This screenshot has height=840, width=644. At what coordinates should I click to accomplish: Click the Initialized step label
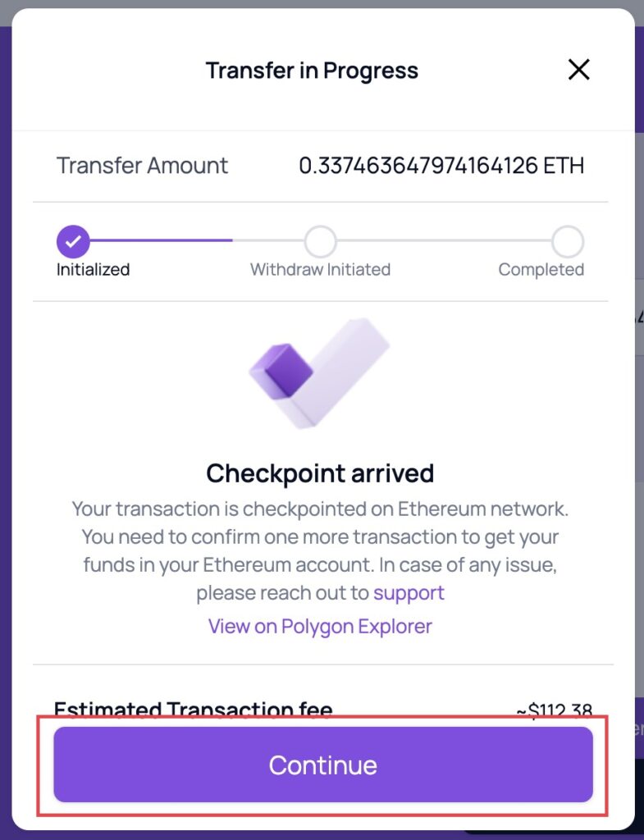pyautogui.click(x=94, y=269)
